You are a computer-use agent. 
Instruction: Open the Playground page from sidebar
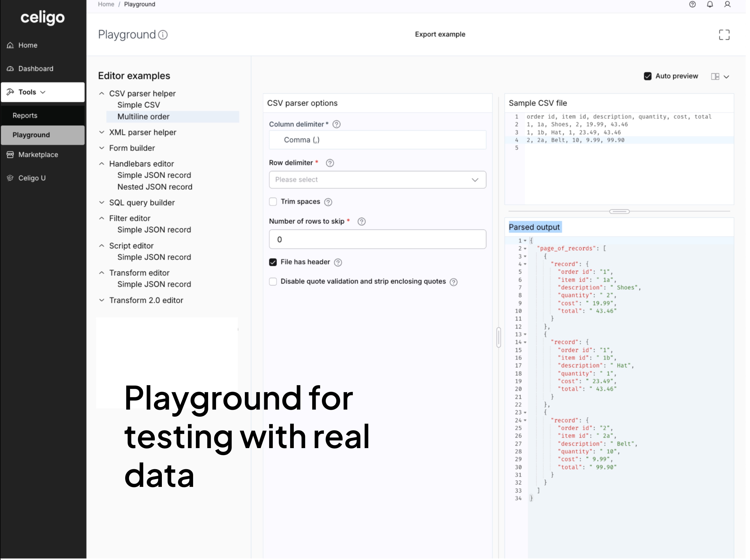pos(31,135)
